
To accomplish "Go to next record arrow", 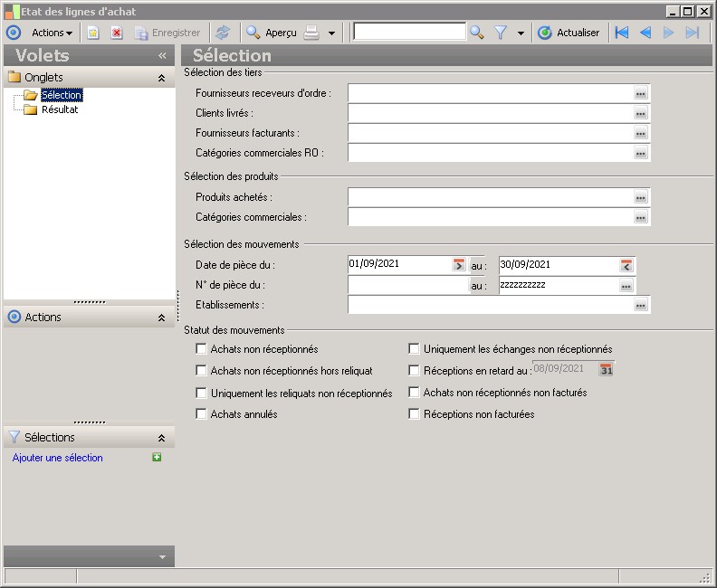I will [x=668, y=33].
